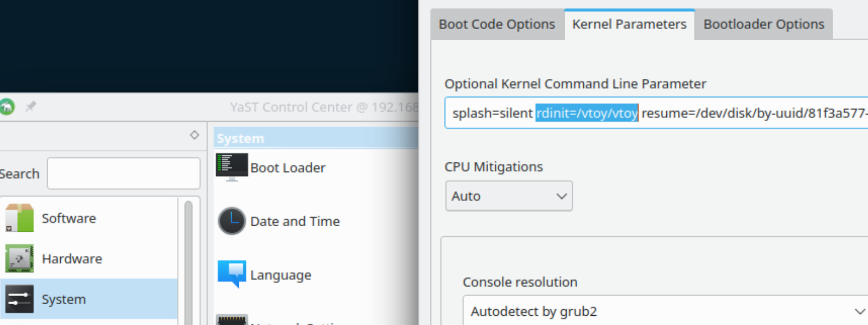This screenshot has height=325, width=868.
Task: Select the Kernel Parameters tab
Action: [x=629, y=24]
